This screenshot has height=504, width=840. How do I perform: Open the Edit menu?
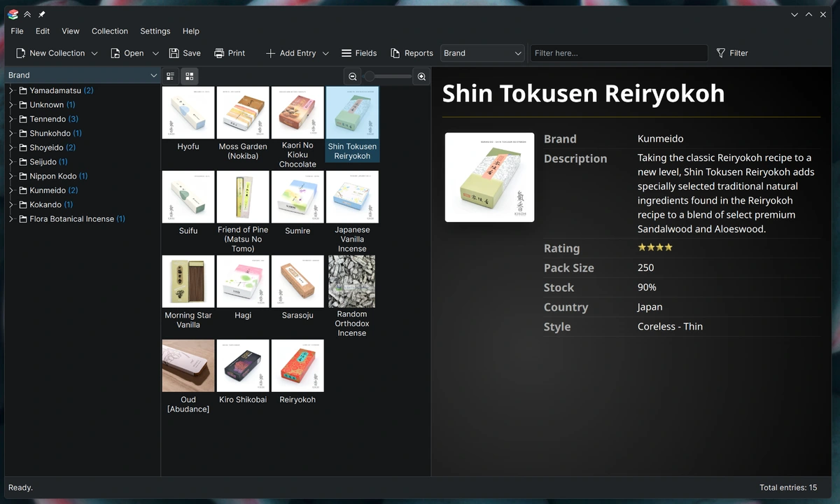[x=43, y=31]
